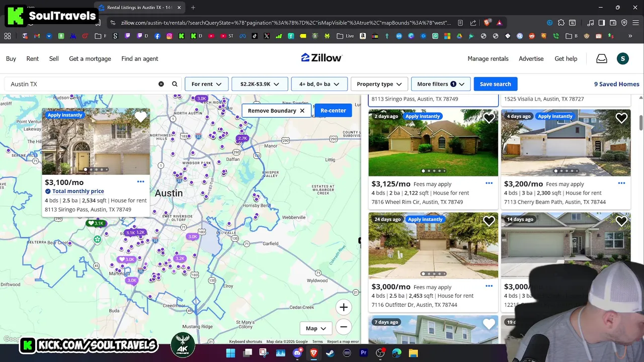Expand the Property type dropdown

[x=379, y=84]
